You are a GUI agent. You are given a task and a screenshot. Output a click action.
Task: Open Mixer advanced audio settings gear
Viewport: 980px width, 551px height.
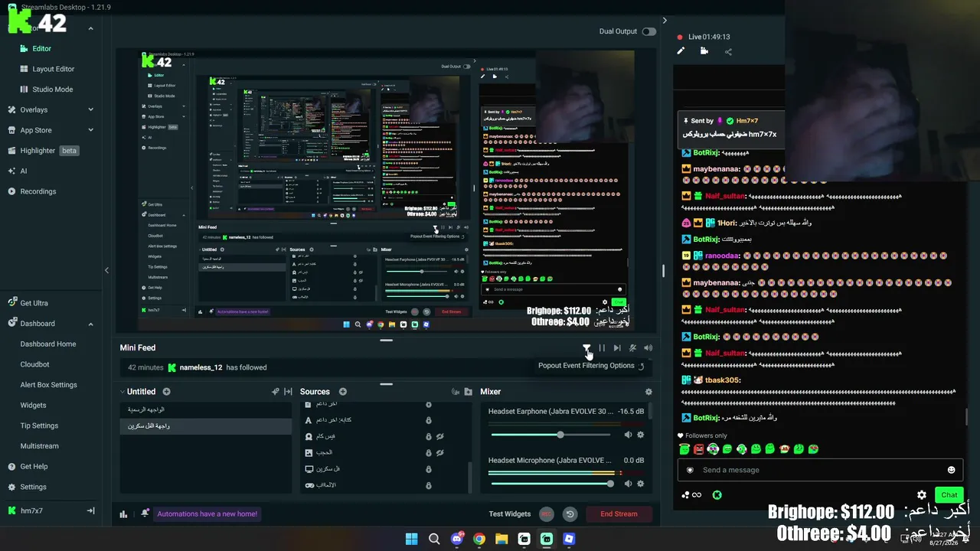pyautogui.click(x=648, y=392)
